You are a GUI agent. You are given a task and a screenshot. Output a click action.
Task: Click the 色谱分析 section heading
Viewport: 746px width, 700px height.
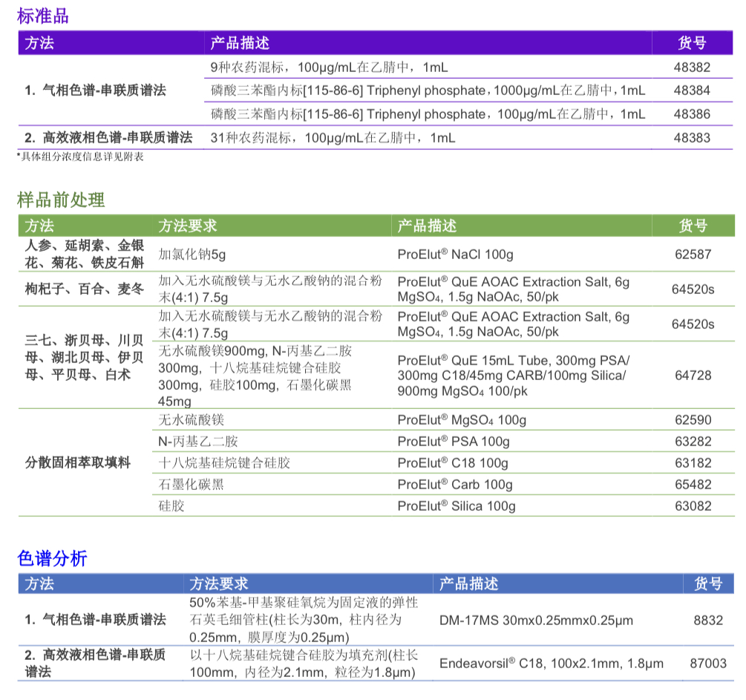52,558
